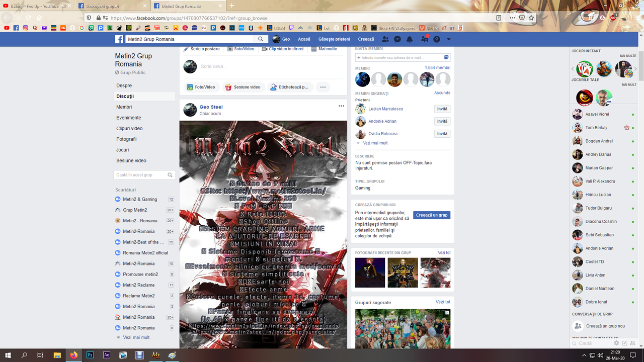This screenshot has width=644, height=362.
Task: Open Firefox account icon in toolbar
Action: tap(603, 18)
